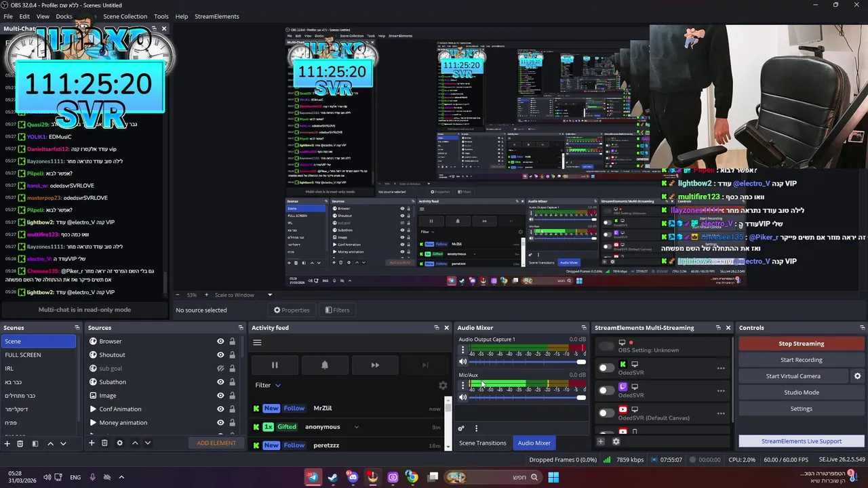Image resolution: width=868 pixels, height=488 pixels.
Task: Open preview scale dropdown arrow
Action: pyautogui.click(x=270, y=295)
